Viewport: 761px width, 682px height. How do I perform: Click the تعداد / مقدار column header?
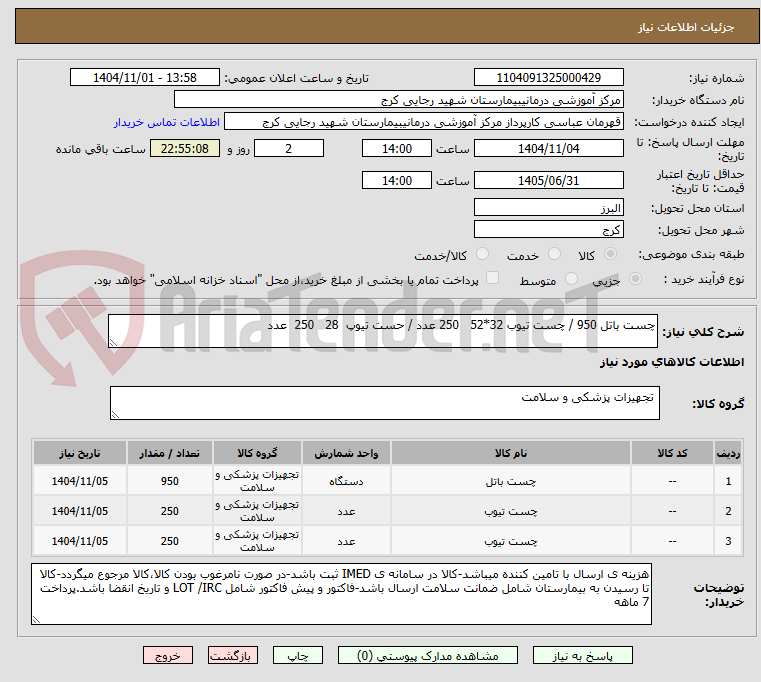click(169, 453)
